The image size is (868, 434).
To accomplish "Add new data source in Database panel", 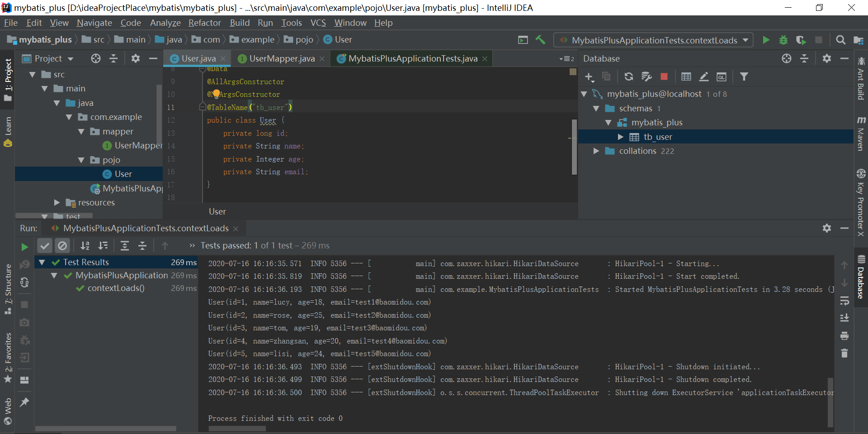I will (589, 77).
